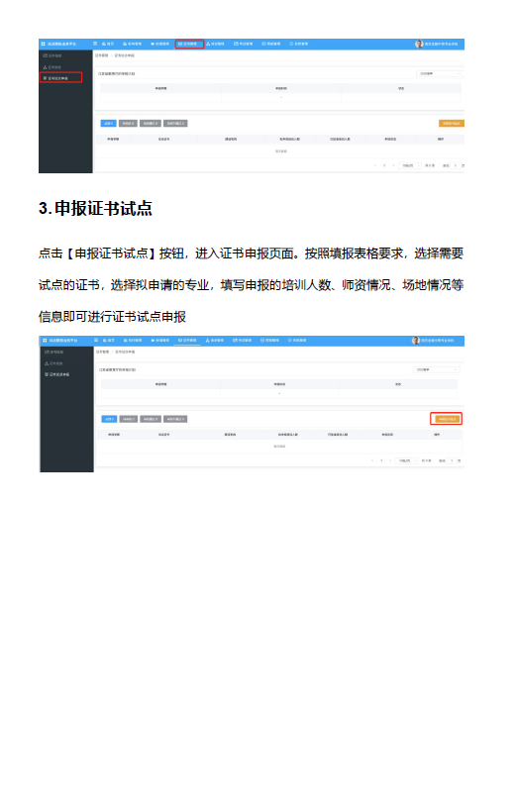Click platform grid logo in second screenshot

click(45, 341)
